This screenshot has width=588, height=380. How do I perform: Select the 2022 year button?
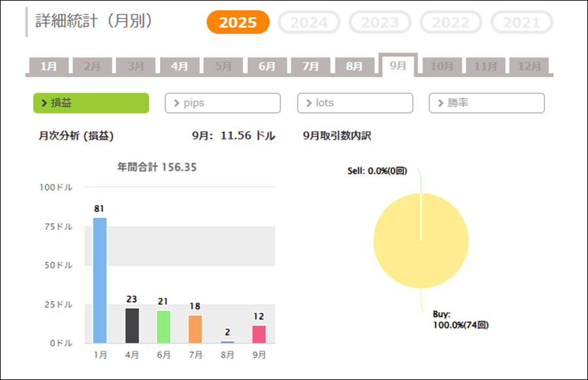[451, 22]
